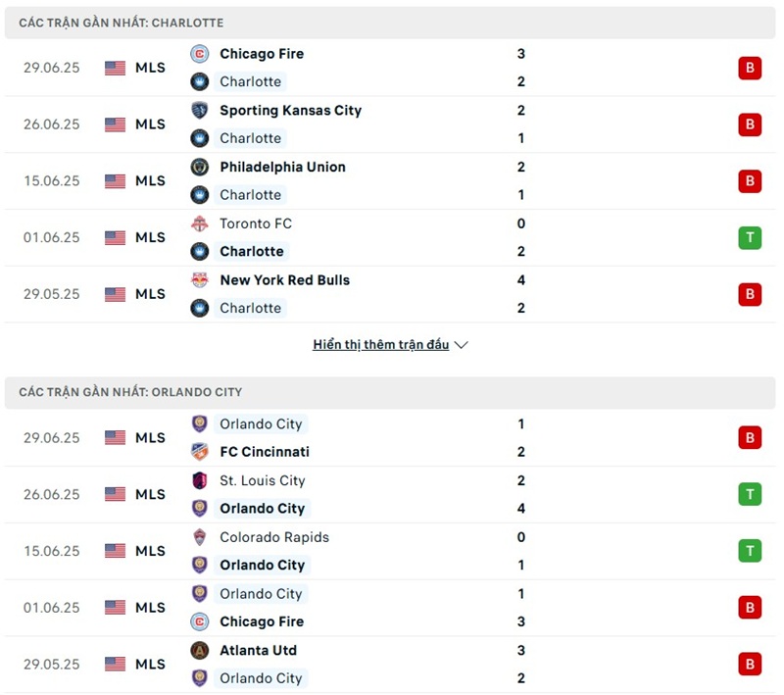784x695 pixels.
Task: Select the Các trận gần nhất: Orlando City header
Action: [x=390, y=392]
